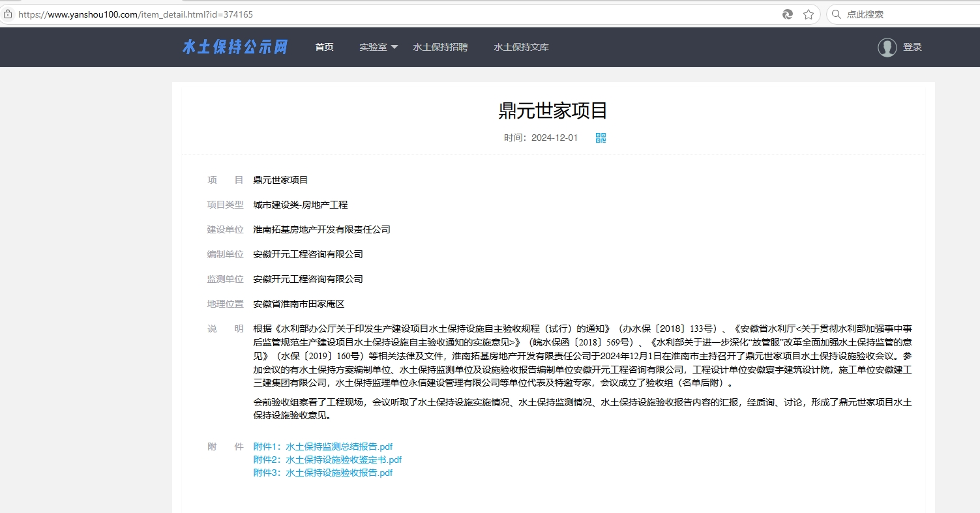Viewport: 980px width, 513px height.
Task: Open the 水土保持招聘 nav item
Action: 440,47
